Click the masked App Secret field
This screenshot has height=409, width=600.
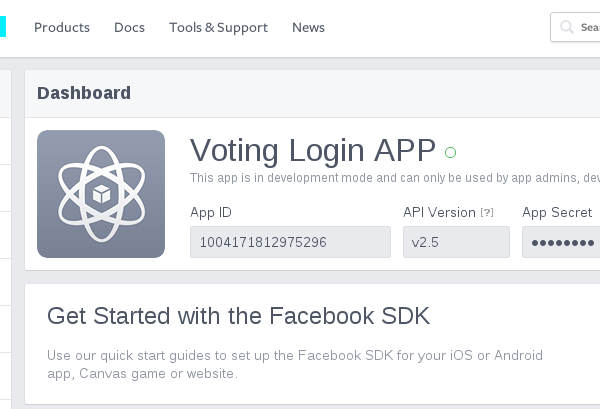tap(561, 242)
